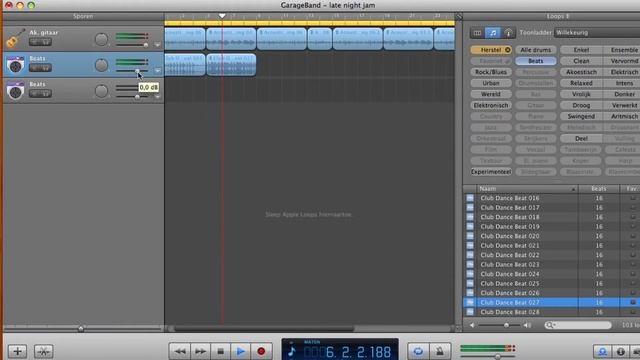Toggle the Alle drums keyword button

[x=536, y=50]
